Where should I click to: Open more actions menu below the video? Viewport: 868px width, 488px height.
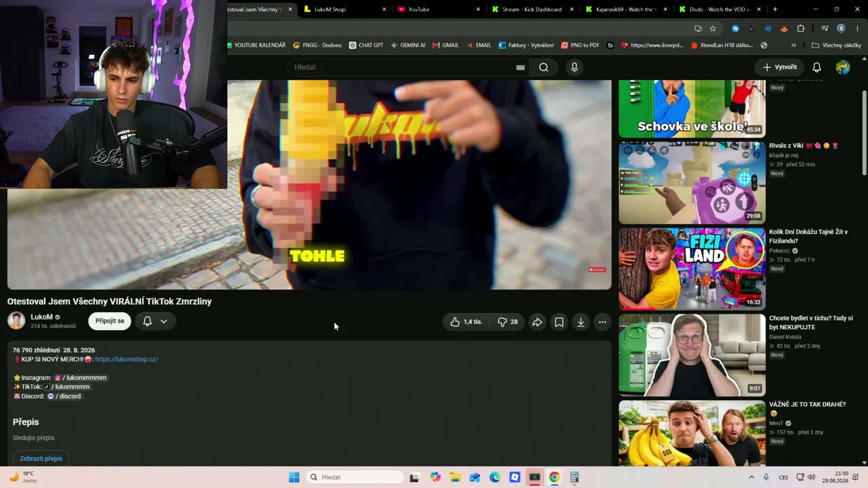602,322
